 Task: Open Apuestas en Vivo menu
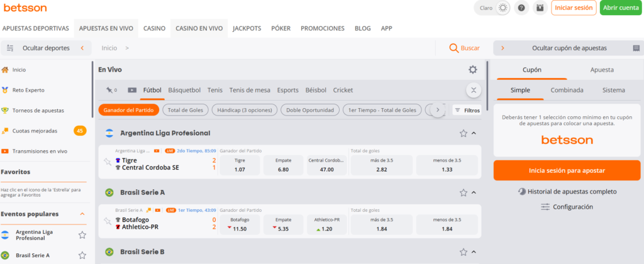point(106,28)
